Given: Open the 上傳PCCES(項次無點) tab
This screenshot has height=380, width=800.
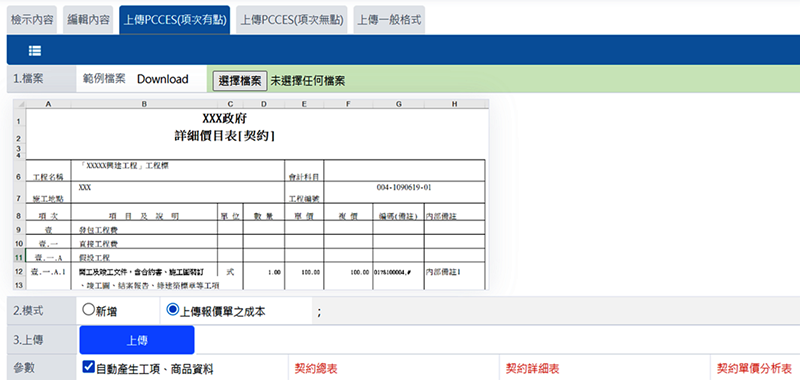Looking at the screenshot, I should pos(292,20).
